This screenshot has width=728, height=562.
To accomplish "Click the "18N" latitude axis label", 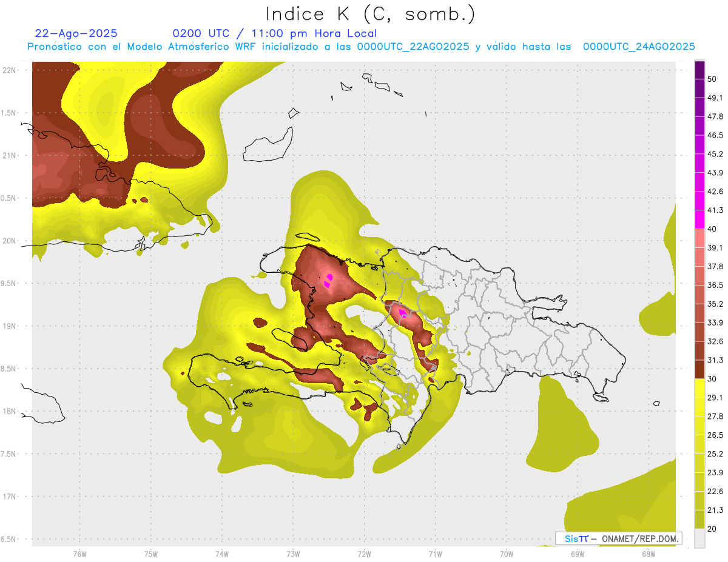I will (x=10, y=412).
